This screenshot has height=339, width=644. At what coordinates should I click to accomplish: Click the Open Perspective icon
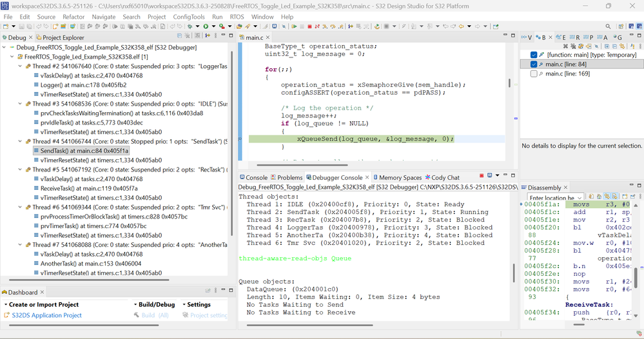[621, 26]
